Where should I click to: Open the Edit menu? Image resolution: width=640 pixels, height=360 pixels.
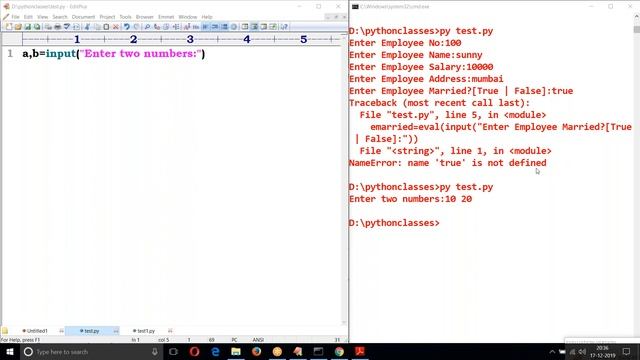pyautogui.click(x=28, y=17)
